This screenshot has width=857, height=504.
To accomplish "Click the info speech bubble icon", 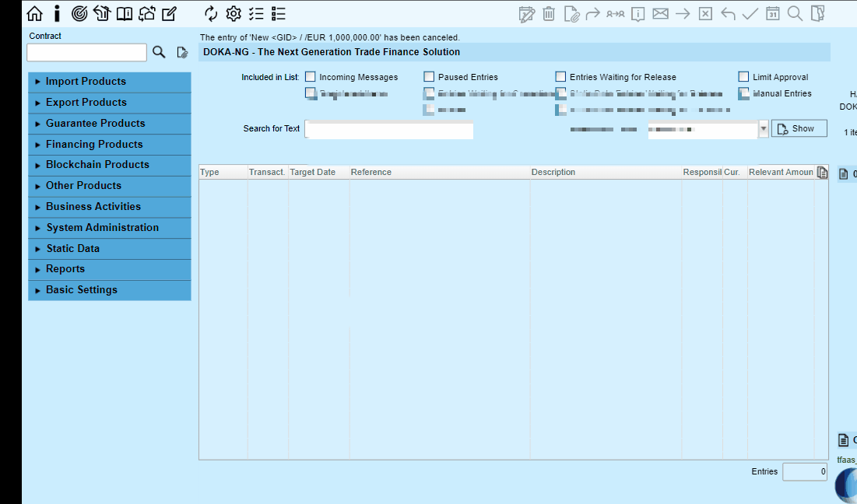I will [637, 14].
